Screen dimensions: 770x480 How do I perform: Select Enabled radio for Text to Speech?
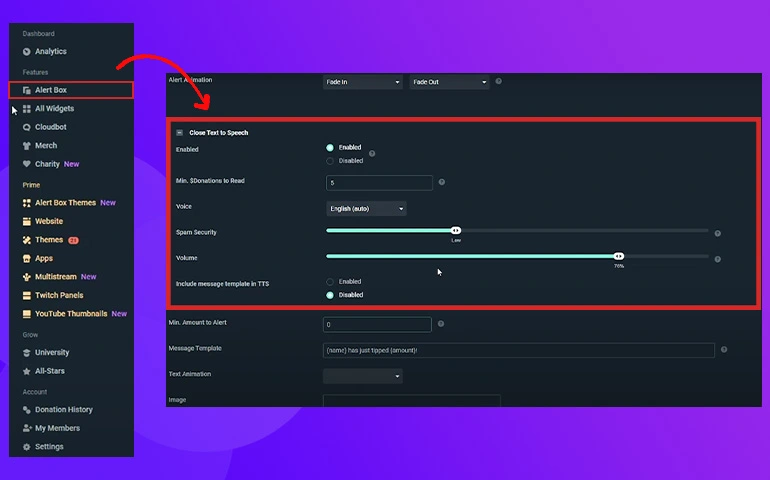(x=330, y=147)
